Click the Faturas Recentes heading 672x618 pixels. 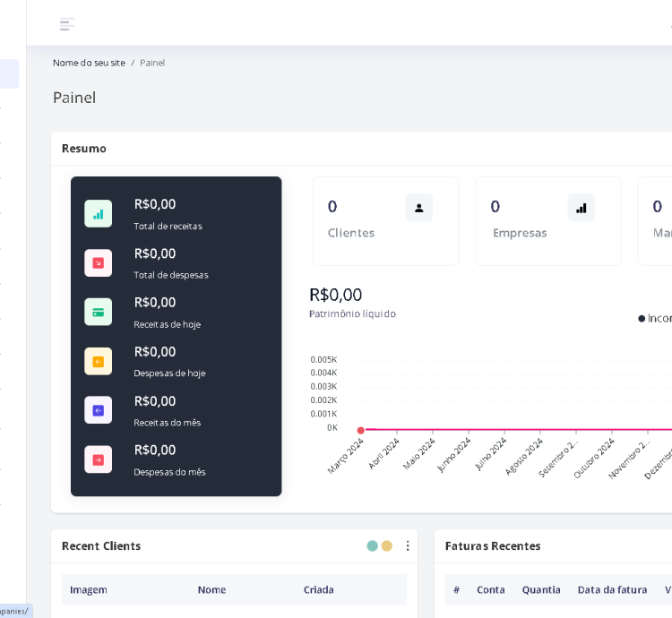click(x=493, y=546)
